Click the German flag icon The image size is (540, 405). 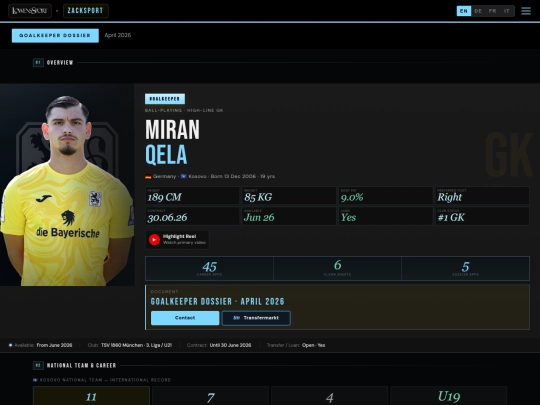pos(148,176)
